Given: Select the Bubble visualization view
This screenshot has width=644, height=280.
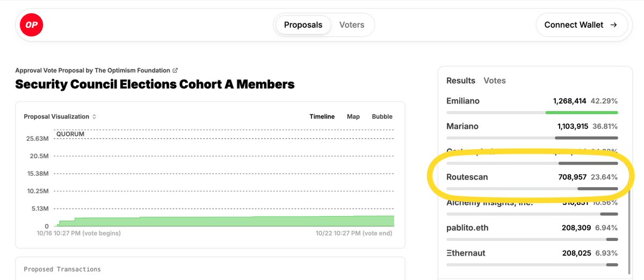Looking at the screenshot, I should [x=382, y=117].
